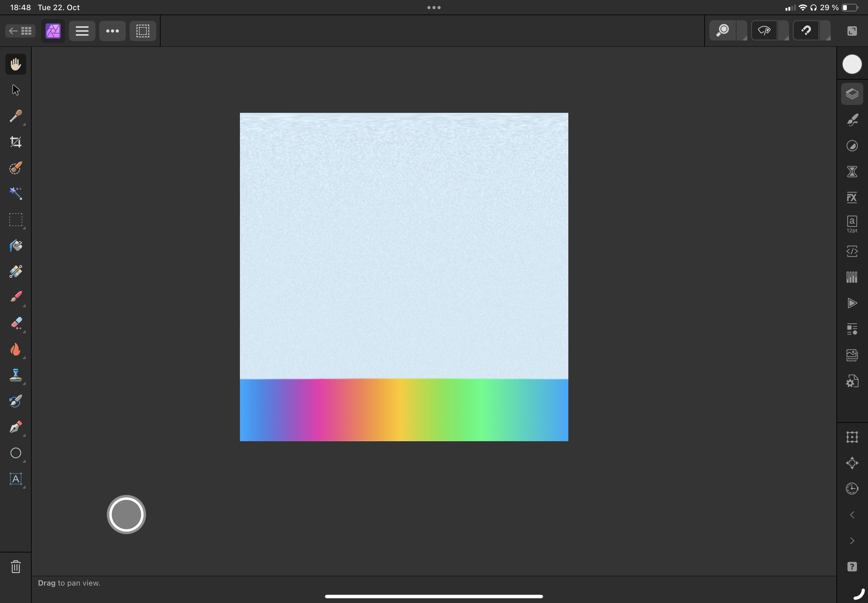868x603 pixels.
Task: Open the Channels bars panel
Action: point(852,277)
